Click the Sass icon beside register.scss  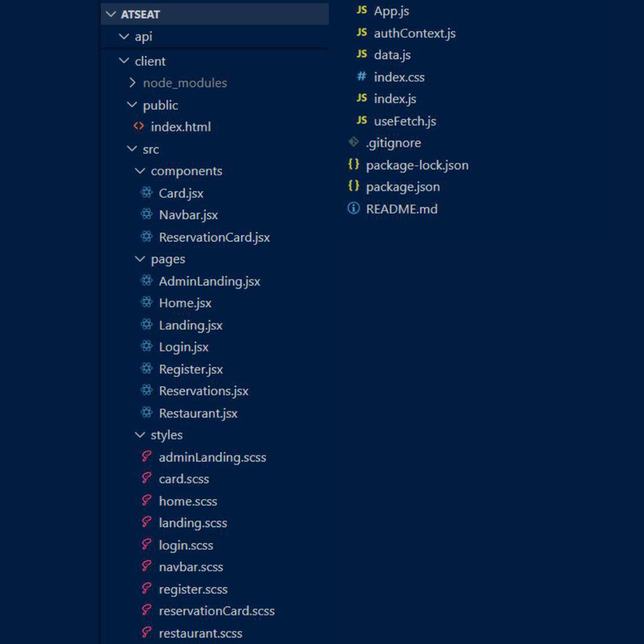tap(147, 588)
